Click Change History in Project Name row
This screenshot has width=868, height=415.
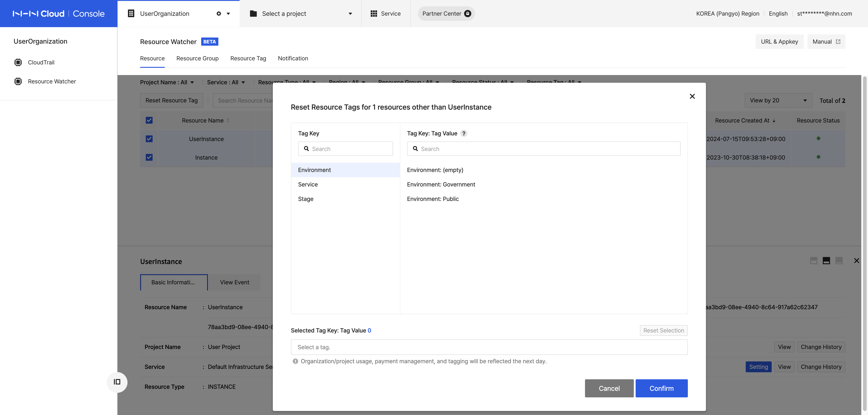coord(821,347)
